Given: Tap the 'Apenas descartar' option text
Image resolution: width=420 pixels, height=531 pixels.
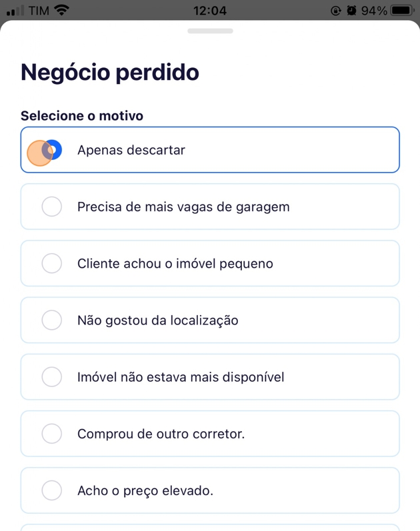Looking at the screenshot, I should click(x=131, y=150).
